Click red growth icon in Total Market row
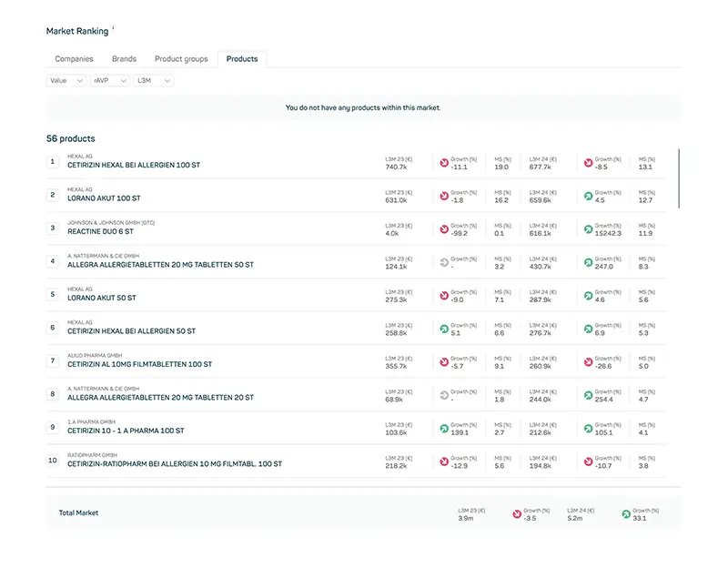 click(517, 514)
